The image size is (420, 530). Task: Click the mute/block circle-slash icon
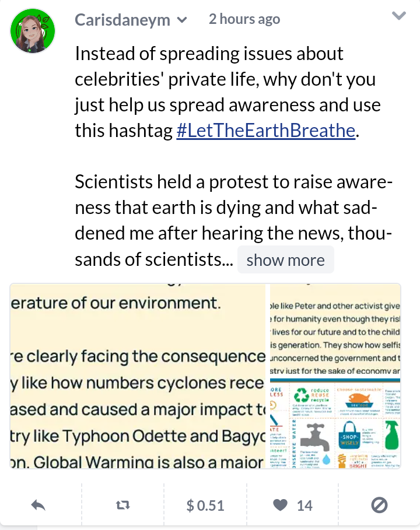point(379,506)
